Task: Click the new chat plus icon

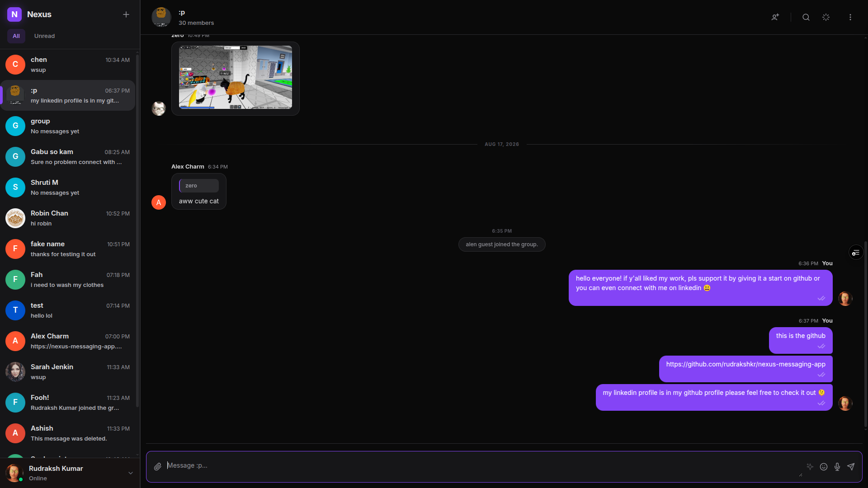Action: pyautogui.click(x=126, y=14)
